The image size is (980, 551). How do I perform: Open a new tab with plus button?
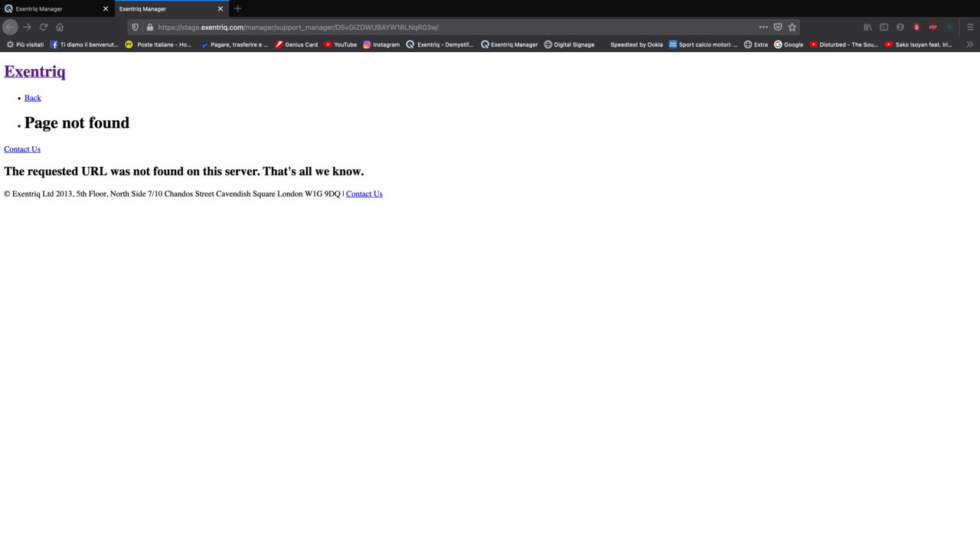(237, 8)
